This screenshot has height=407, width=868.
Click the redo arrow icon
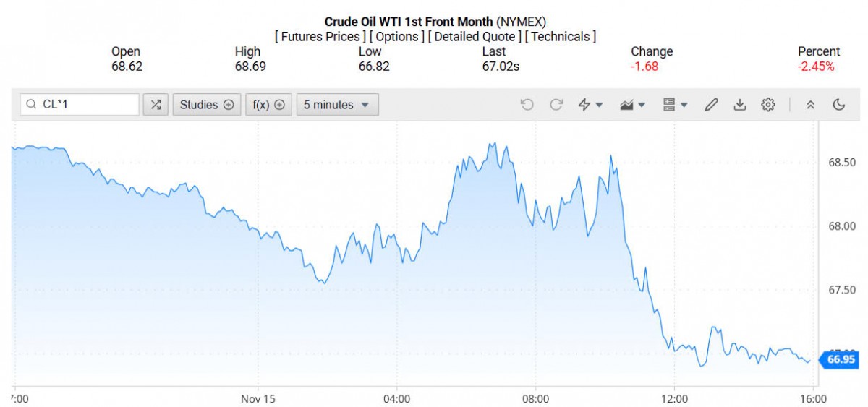[x=556, y=105]
